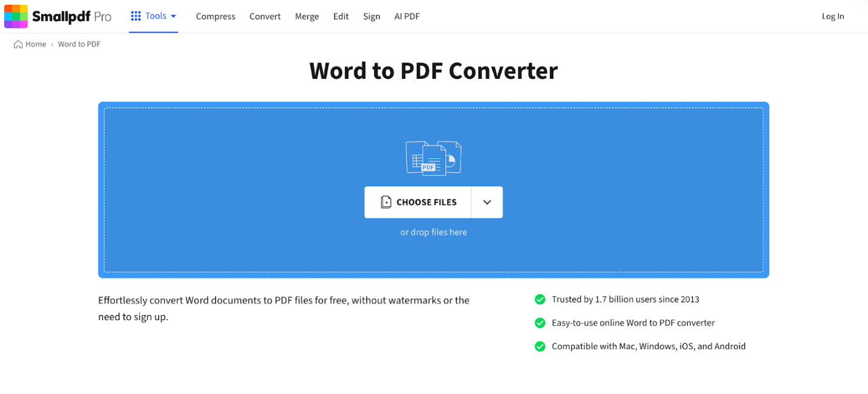
Task: Select the AI PDF menu item
Action: [406, 16]
